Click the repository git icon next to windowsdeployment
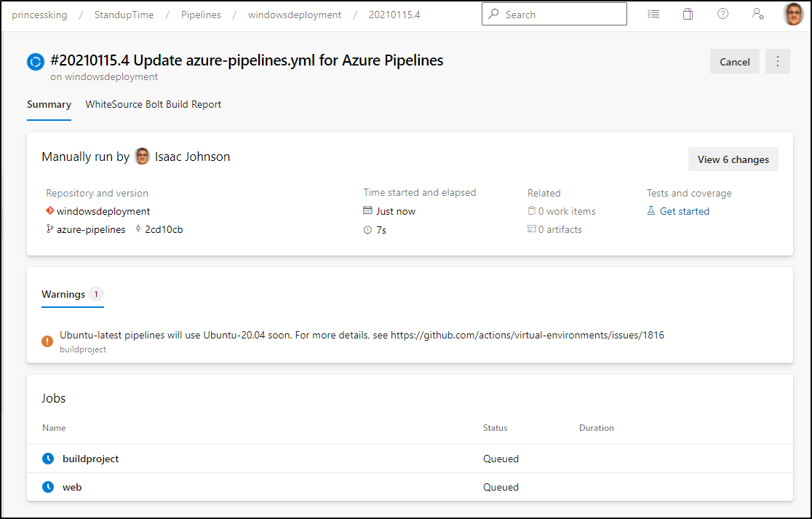 (49, 210)
